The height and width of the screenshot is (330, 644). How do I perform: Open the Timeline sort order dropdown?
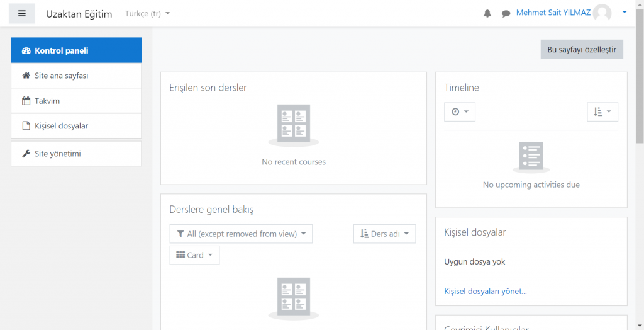point(602,112)
